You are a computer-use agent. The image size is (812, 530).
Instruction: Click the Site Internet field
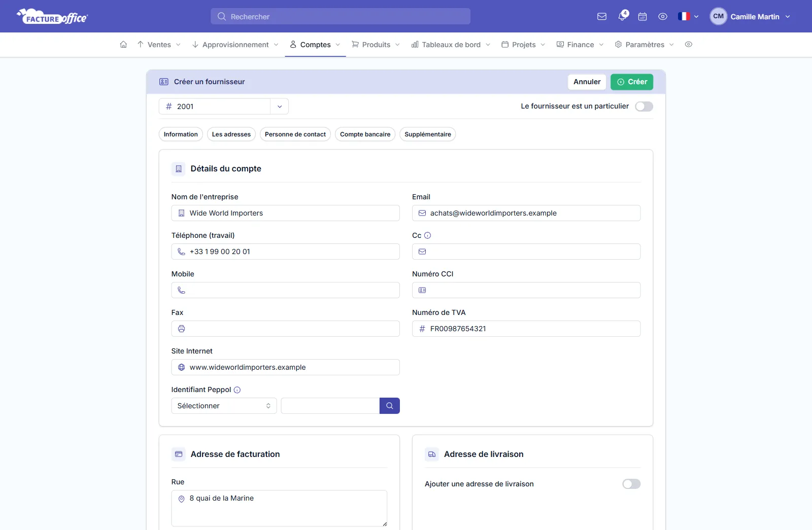coord(286,367)
